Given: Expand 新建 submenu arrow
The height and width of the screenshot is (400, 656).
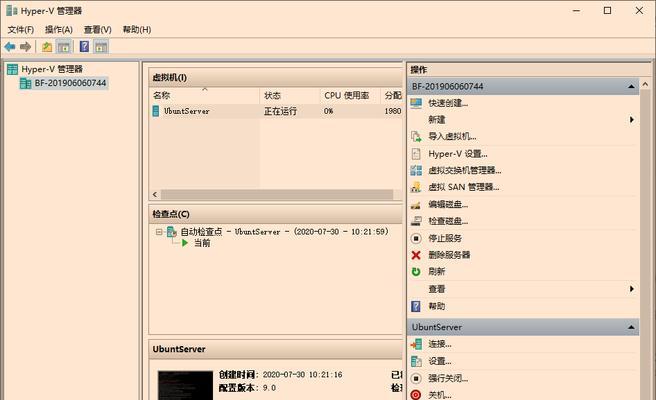Looking at the screenshot, I should coord(632,120).
